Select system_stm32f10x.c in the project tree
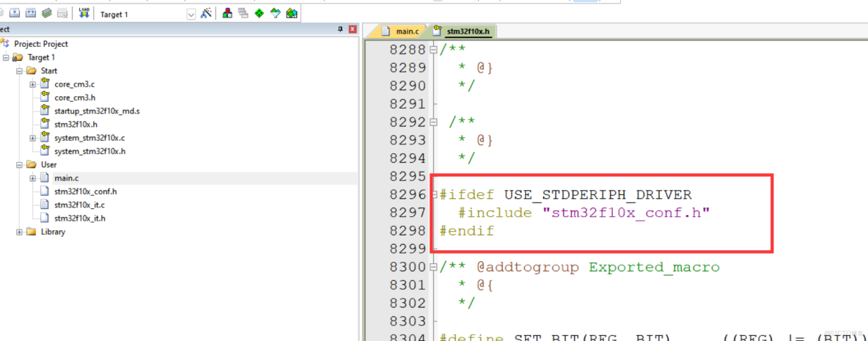Viewport: 868px width, 341px height. [89, 138]
